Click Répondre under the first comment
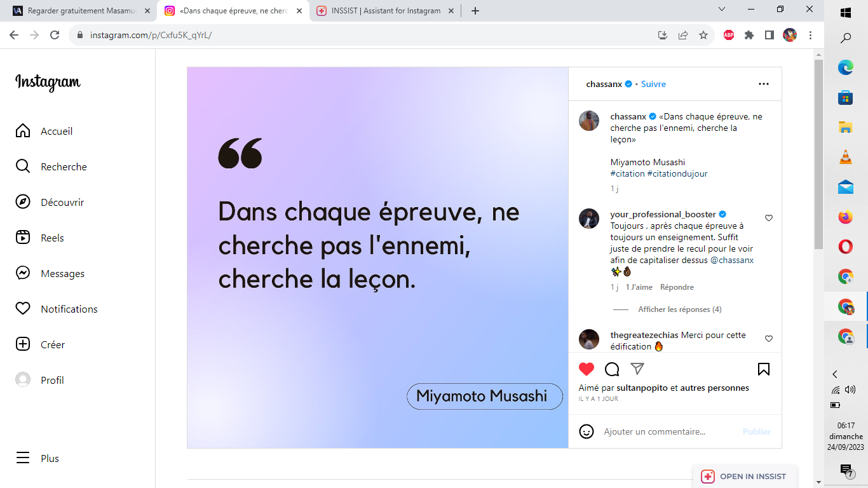 tap(677, 287)
